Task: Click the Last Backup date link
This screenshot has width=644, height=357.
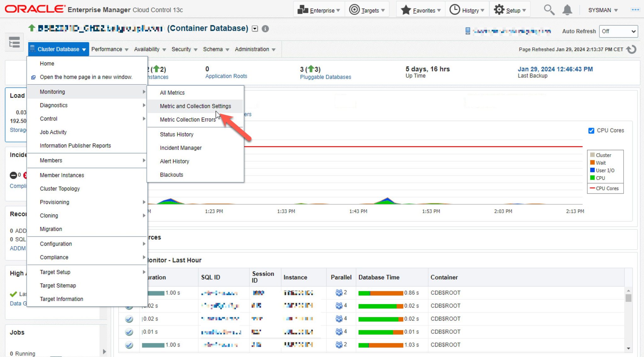Action: tap(555, 69)
